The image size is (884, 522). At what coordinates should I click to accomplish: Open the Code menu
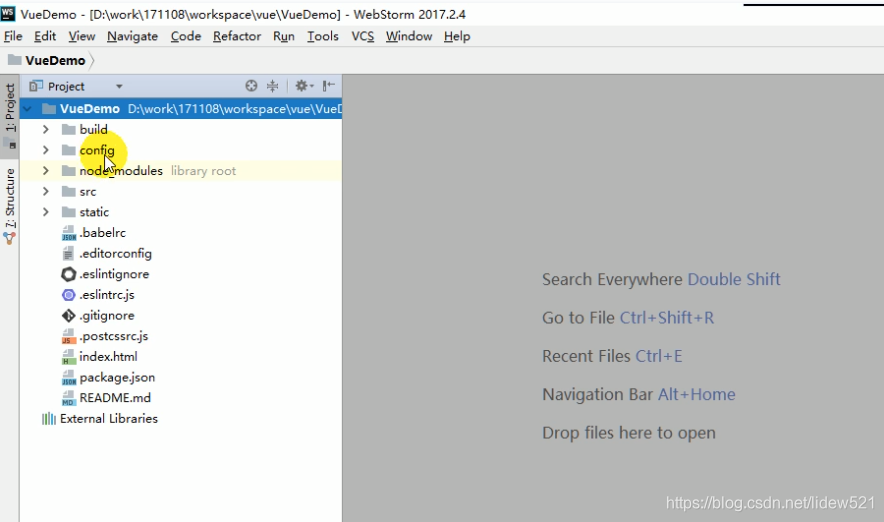coord(186,36)
